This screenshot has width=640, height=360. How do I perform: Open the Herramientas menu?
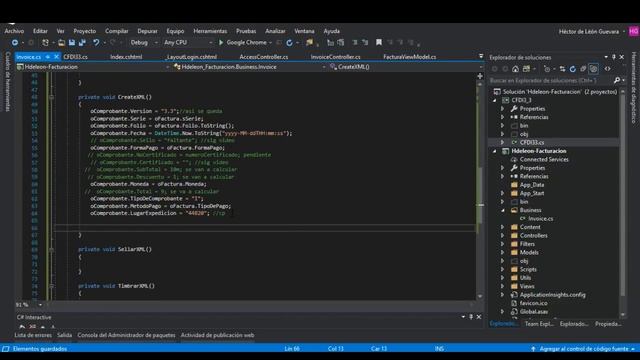(210, 31)
